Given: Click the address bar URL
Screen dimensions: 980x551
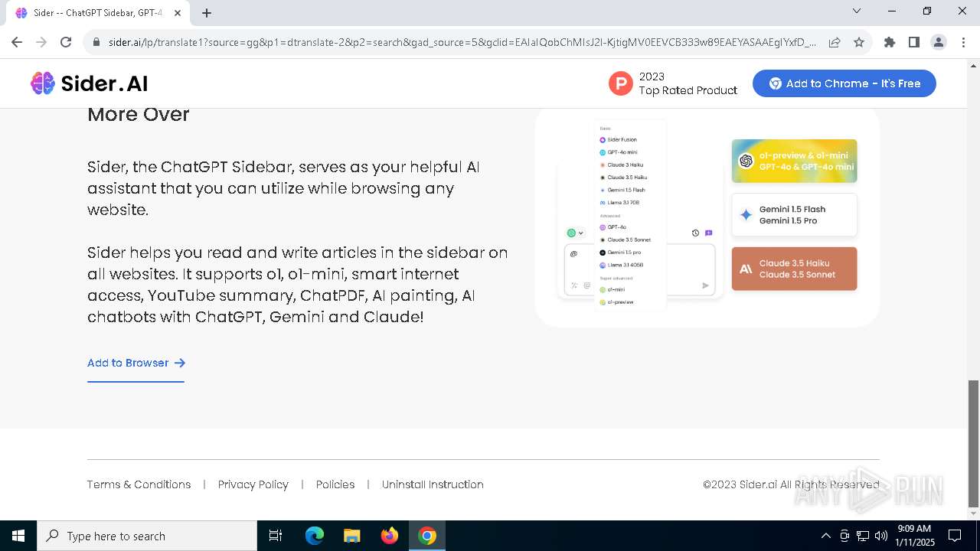Looking at the screenshot, I should pos(462,42).
